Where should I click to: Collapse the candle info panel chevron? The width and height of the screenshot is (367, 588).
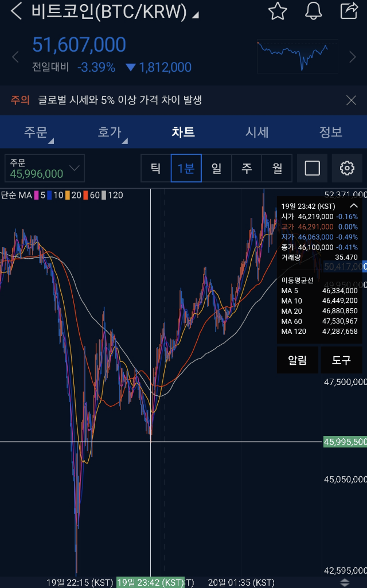click(x=353, y=205)
